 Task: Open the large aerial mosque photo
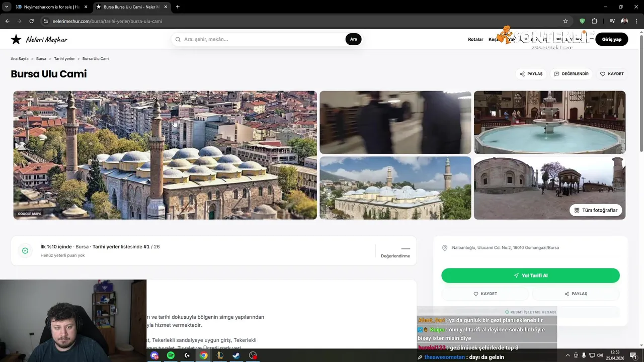[165, 155]
